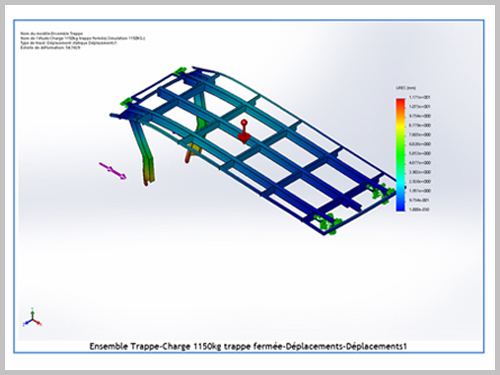Click the red load hook symbol
The height and width of the screenshot is (375, 500).
pos(244,132)
